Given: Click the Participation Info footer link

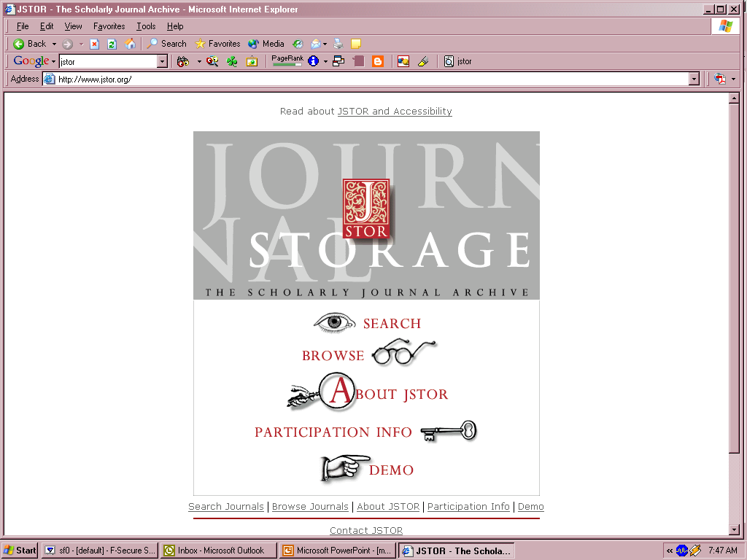Looking at the screenshot, I should click(x=468, y=507).
